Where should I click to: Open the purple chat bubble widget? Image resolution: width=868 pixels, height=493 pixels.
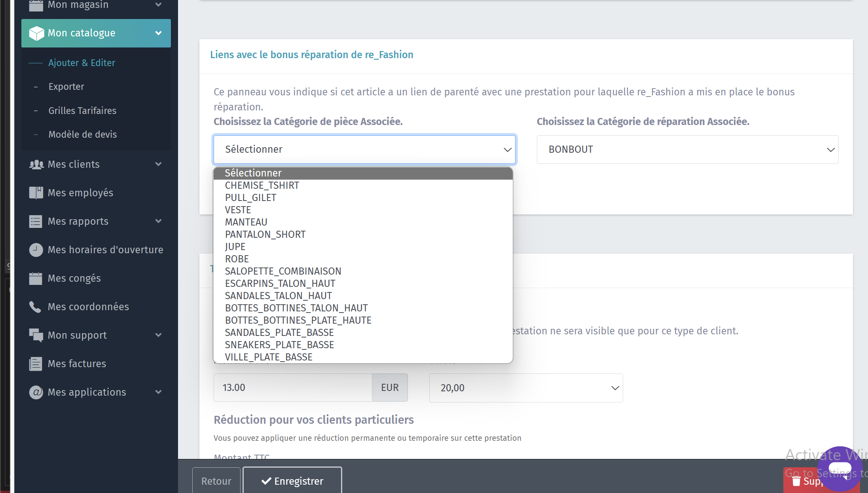point(840,469)
